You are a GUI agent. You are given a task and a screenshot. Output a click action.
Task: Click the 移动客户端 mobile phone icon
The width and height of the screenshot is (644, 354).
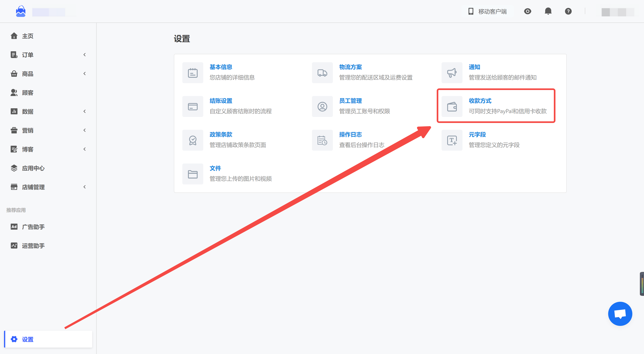[471, 11]
